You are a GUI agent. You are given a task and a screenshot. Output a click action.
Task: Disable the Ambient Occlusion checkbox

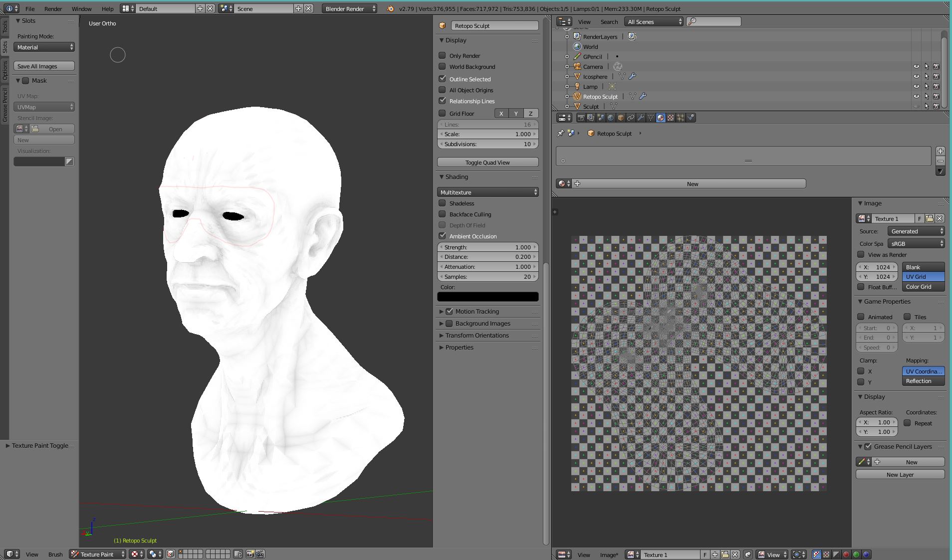tap(442, 236)
